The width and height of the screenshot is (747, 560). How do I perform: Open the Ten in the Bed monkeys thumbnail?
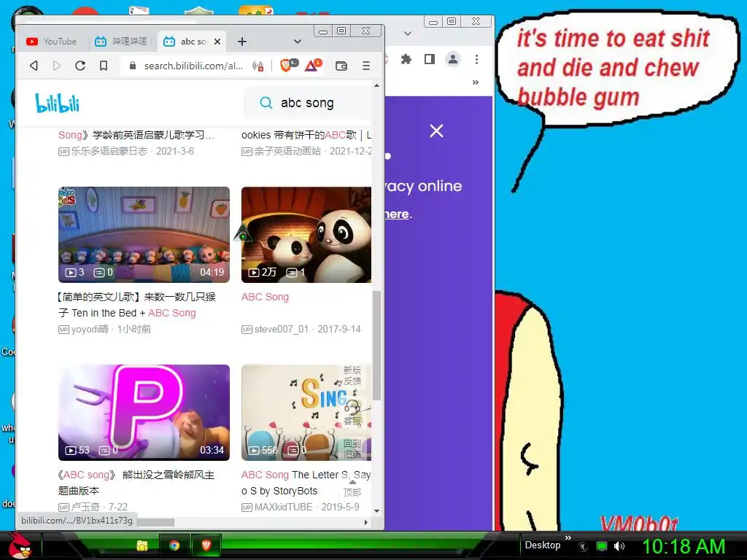(x=144, y=235)
